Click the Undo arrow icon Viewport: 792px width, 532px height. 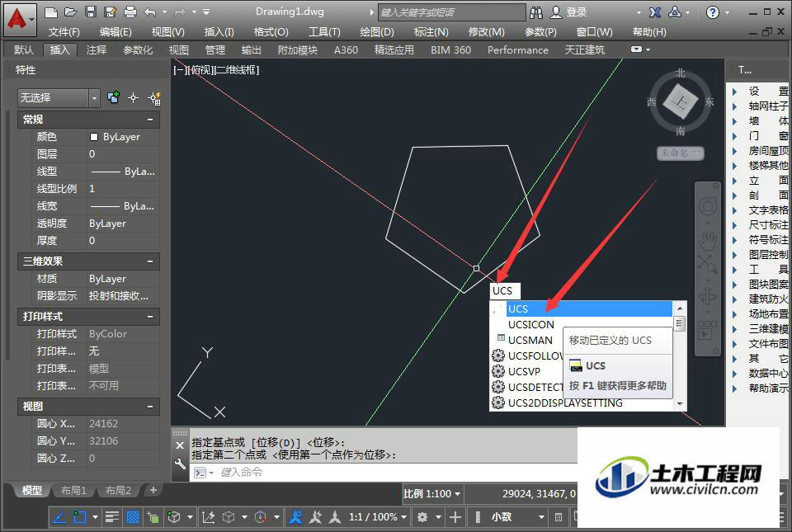[x=150, y=12]
